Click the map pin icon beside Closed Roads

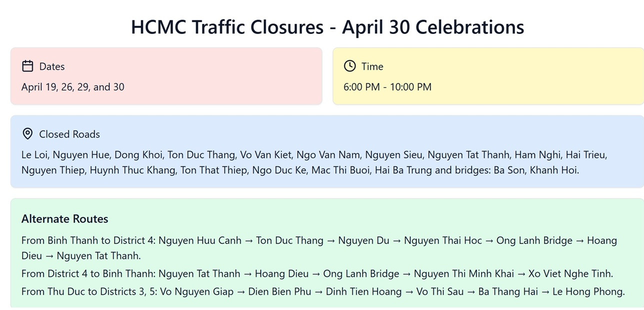(x=27, y=133)
